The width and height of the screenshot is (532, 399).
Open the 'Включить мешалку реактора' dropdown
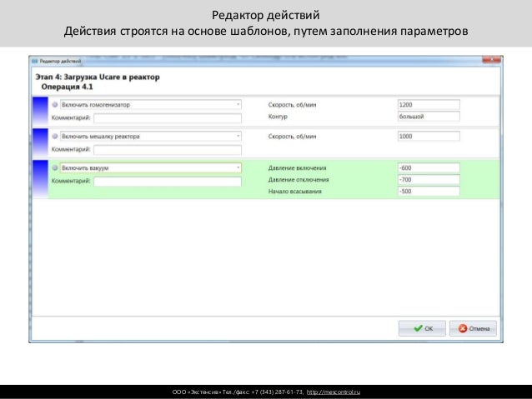pos(151,137)
